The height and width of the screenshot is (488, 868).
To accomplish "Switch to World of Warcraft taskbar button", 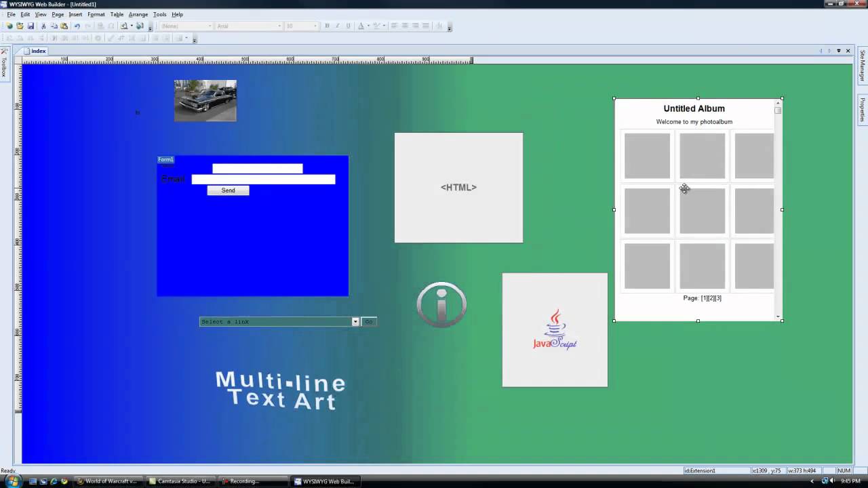I will coord(107,481).
